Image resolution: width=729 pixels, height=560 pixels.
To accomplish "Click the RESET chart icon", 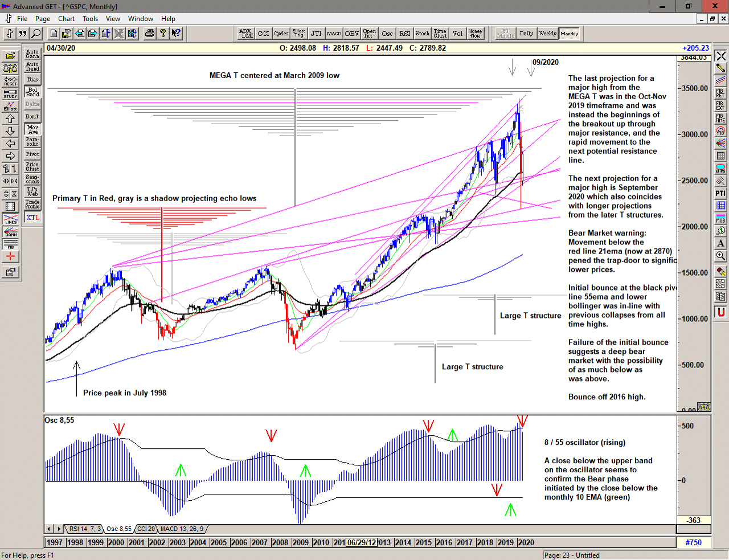I will [10, 81].
